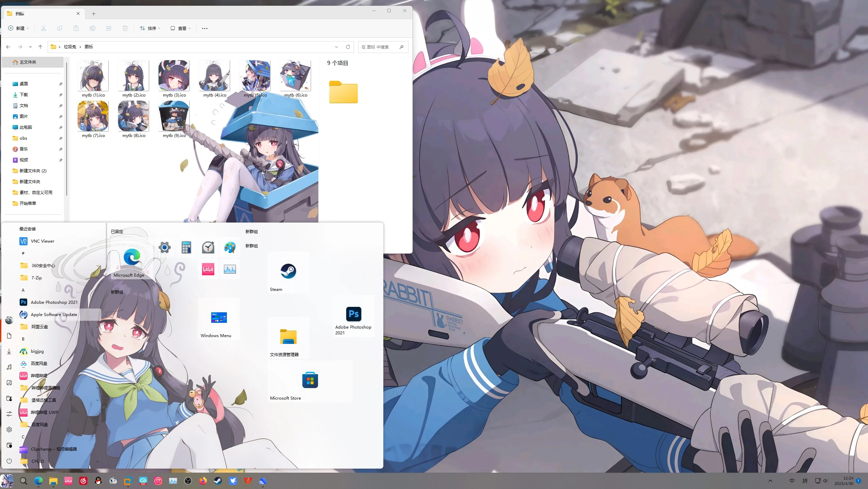Open the 查看 view dropdown
This screenshot has height=489, width=868.
[x=181, y=28]
